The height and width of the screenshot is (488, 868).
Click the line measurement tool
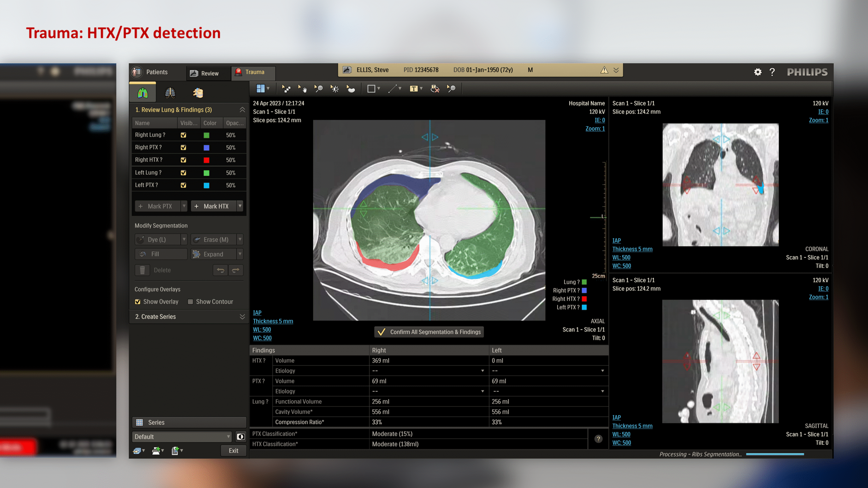point(392,89)
